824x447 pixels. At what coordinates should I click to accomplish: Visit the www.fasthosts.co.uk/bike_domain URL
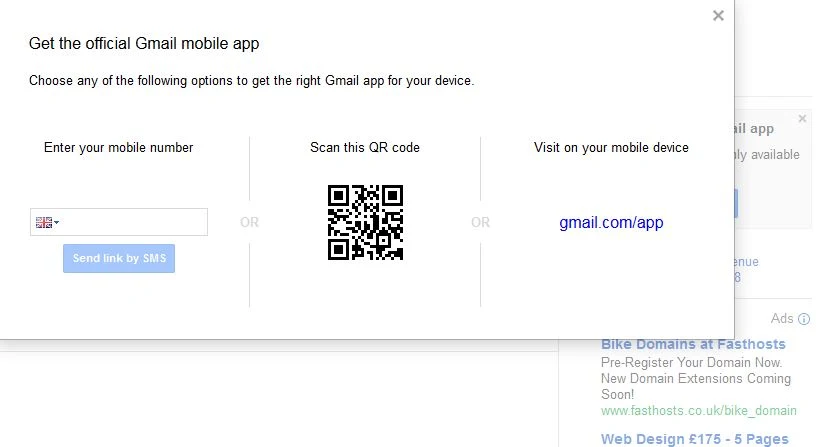pos(698,410)
